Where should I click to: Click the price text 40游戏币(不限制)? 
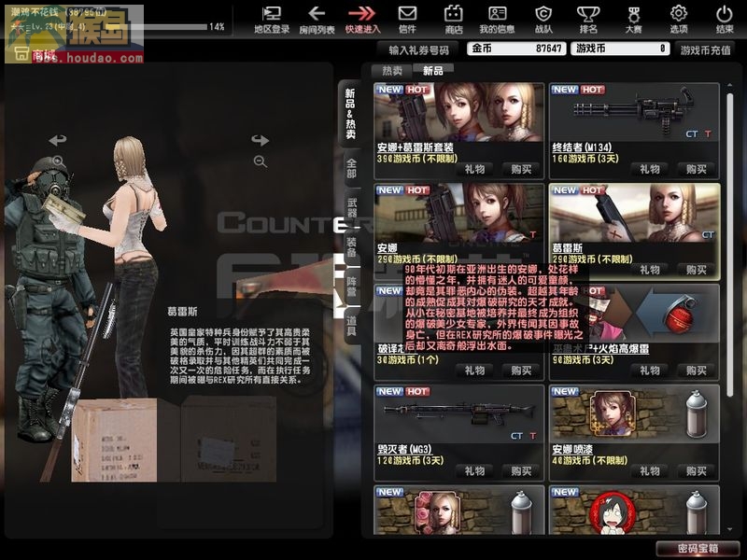pyautogui.click(x=590, y=460)
